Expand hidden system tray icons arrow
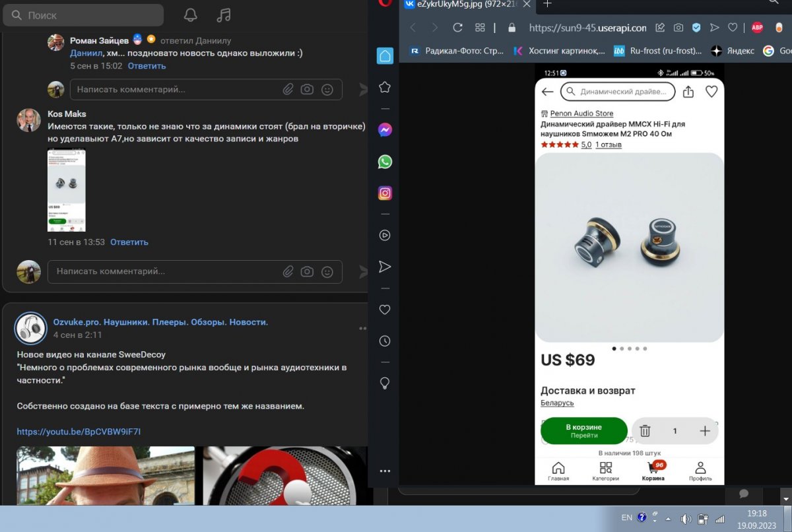Screen dimensions: 792x532 point(667,519)
